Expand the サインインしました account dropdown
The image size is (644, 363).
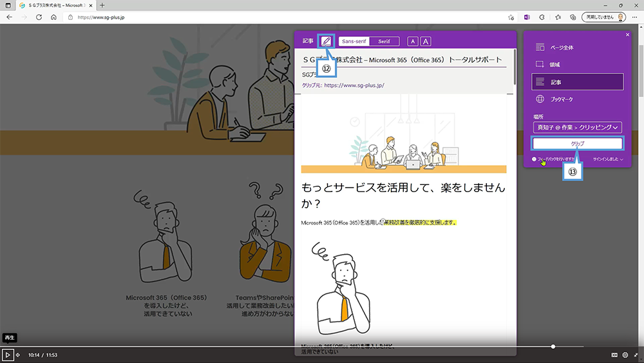pyautogui.click(x=608, y=159)
